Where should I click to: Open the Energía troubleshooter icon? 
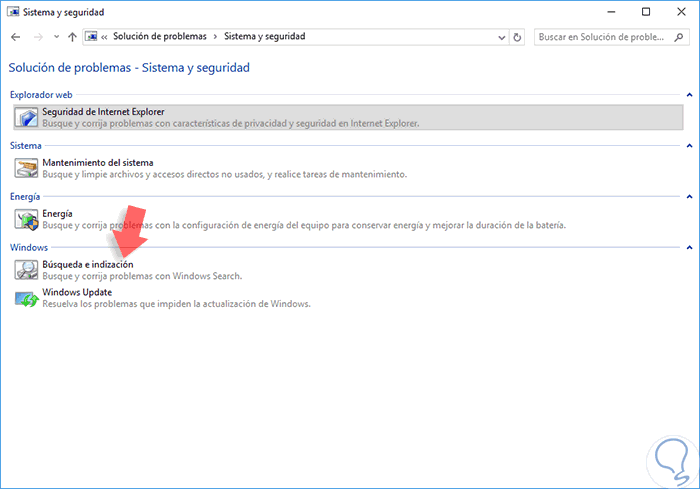pos(26,219)
